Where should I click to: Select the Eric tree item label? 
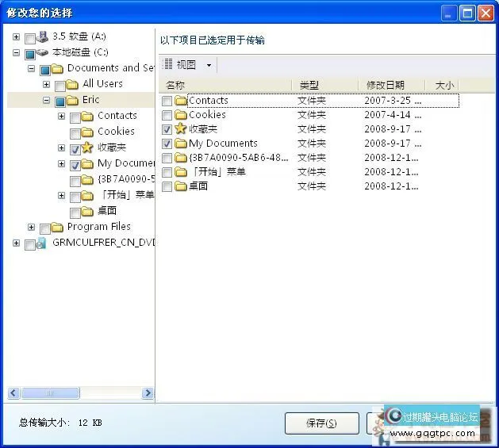pyautogui.click(x=90, y=100)
